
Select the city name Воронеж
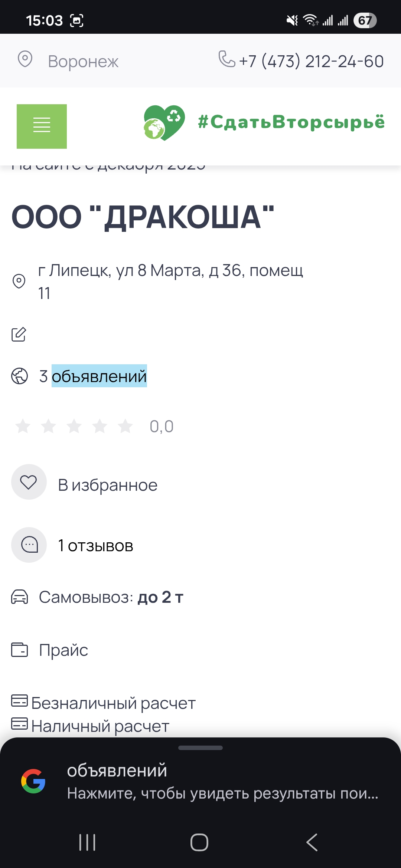pos(83,61)
